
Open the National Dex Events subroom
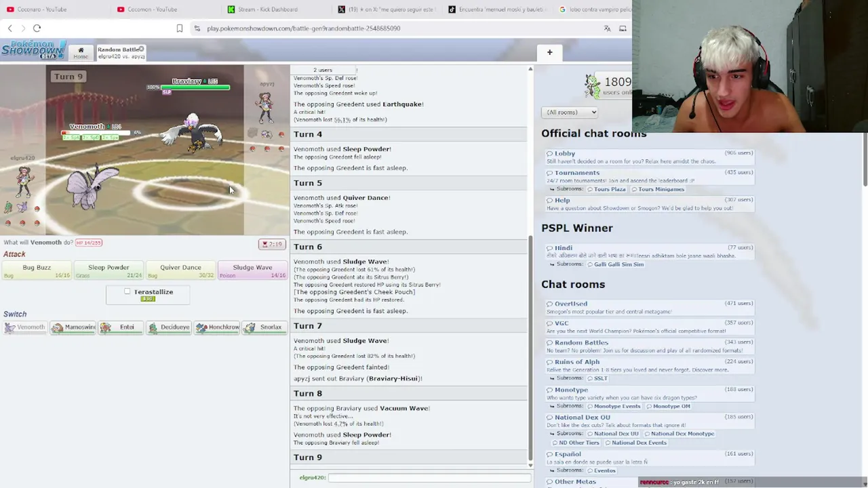pos(635,443)
